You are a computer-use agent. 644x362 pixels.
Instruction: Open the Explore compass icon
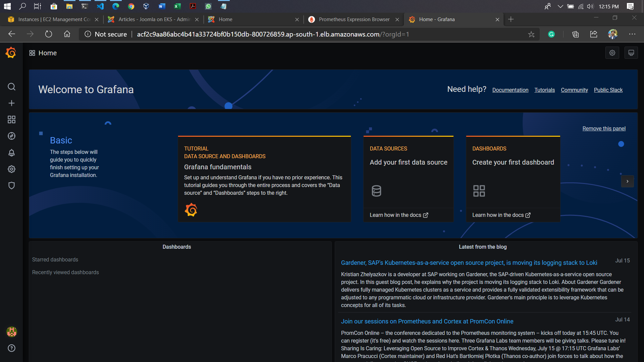click(x=11, y=136)
